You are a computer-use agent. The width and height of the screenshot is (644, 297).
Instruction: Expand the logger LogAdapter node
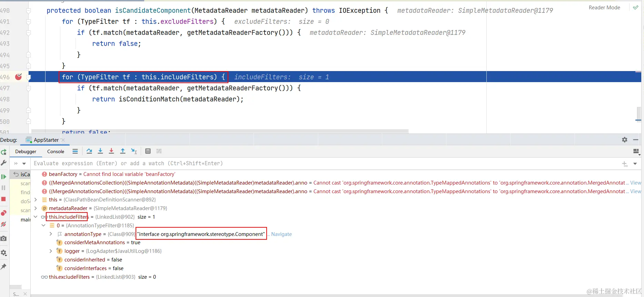pyautogui.click(x=51, y=251)
